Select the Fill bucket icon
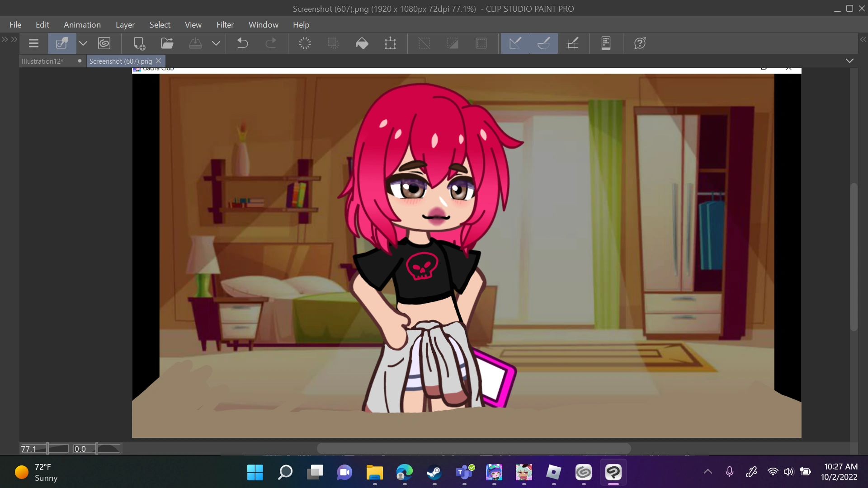Image resolution: width=868 pixels, height=488 pixels. pos(362,43)
